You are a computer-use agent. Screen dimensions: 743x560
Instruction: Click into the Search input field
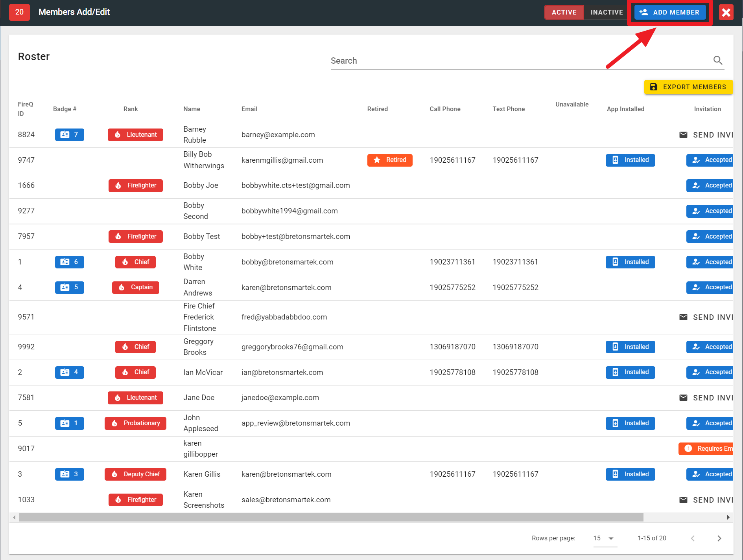(x=519, y=61)
